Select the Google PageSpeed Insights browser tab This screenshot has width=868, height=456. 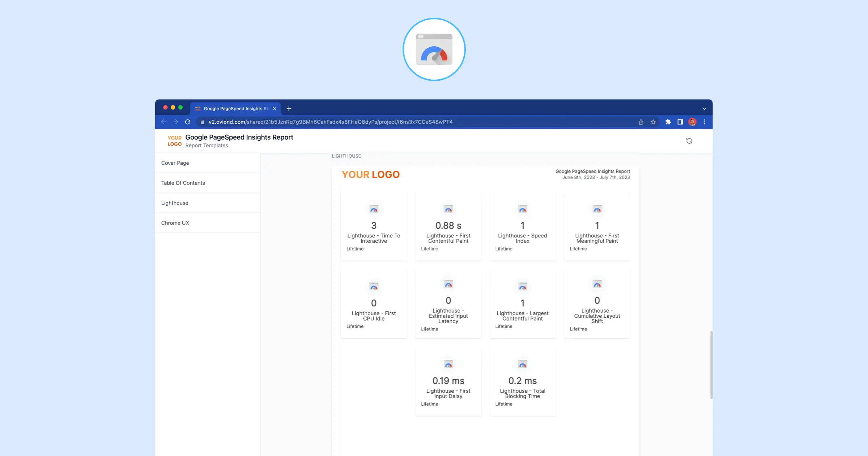coord(236,109)
